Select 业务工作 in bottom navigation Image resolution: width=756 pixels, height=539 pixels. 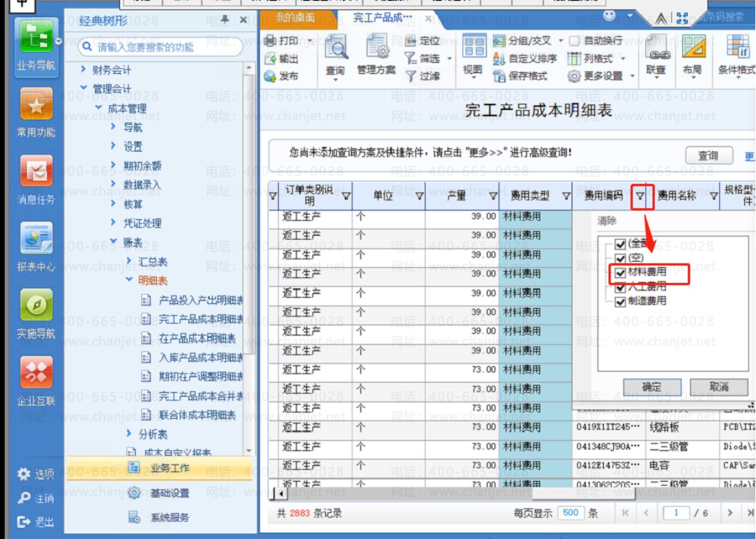tap(159, 468)
